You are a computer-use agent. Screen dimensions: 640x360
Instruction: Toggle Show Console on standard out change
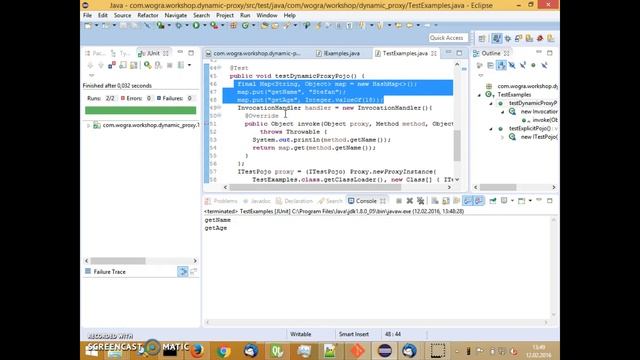pos(468,201)
